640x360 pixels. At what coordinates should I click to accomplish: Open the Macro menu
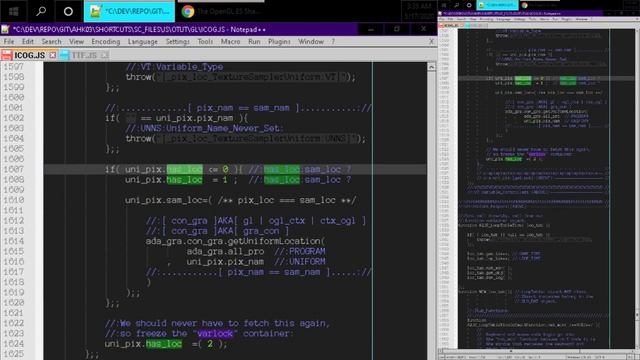pos(230,42)
